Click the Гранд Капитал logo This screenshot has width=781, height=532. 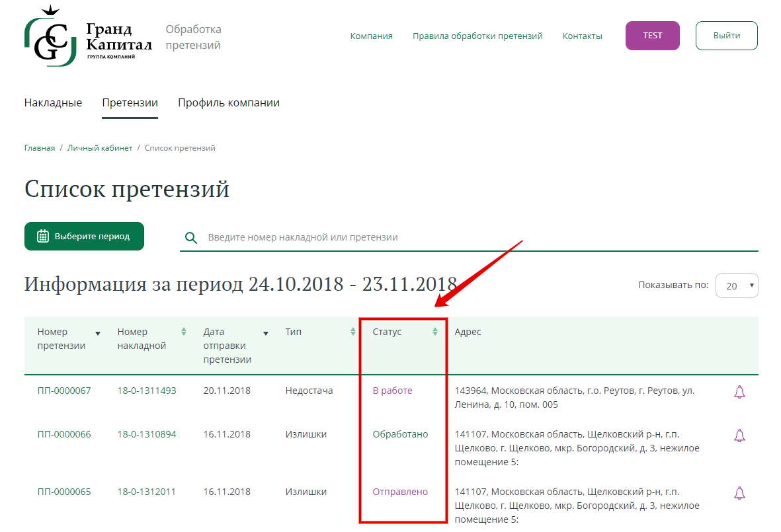pos(88,36)
